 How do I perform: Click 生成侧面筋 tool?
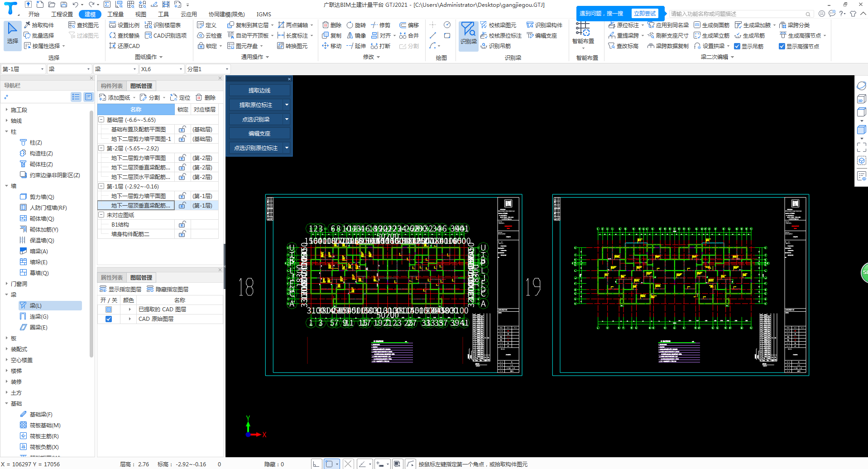(x=711, y=25)
